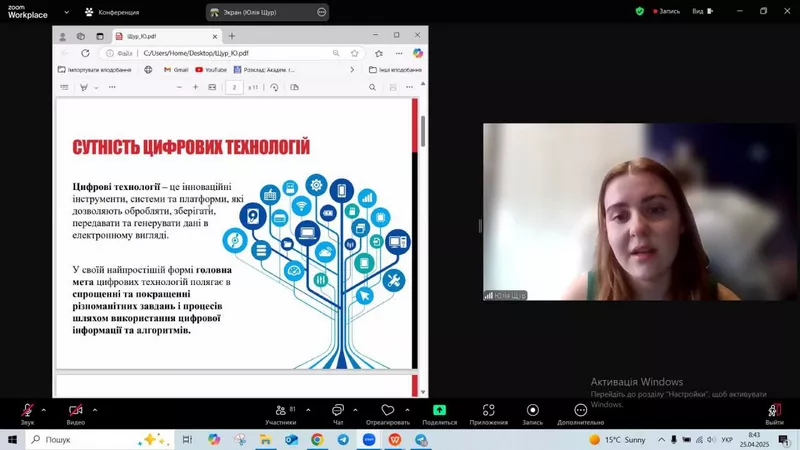Toggle PDF page view layout
800x450 pixels.
click(x=294, y=87)
